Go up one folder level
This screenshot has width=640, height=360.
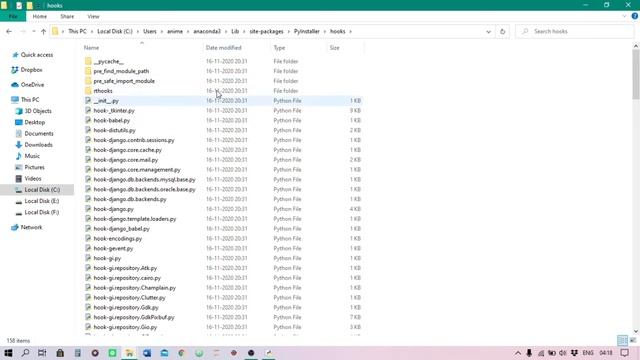point(43,31)
